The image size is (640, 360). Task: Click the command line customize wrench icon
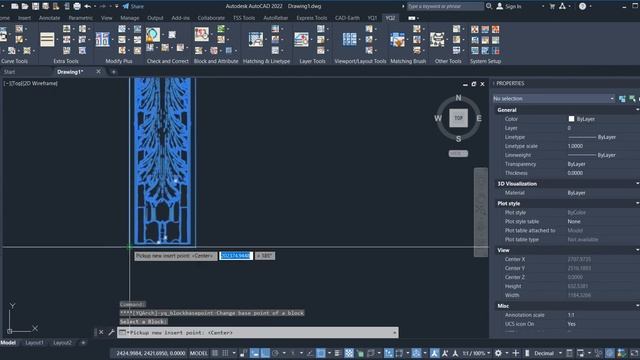(x=111, y=332)
